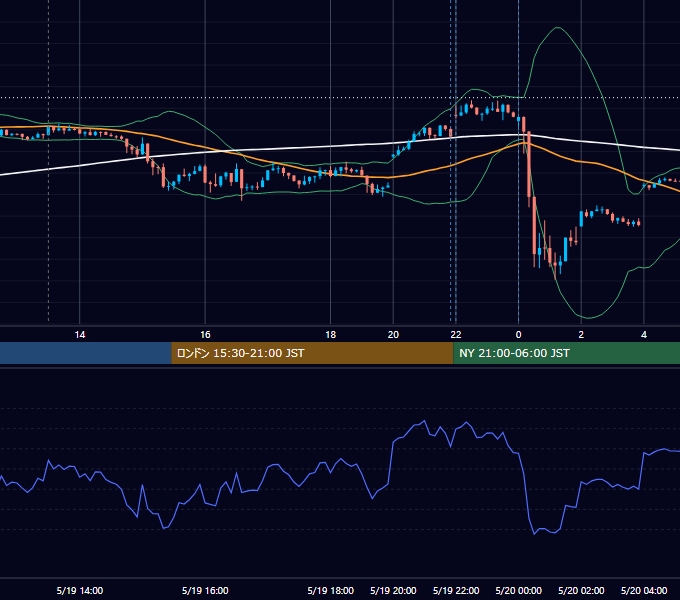
Task: Click the 5/19 16:00 label on indicator axis
Action: point(205,590)
